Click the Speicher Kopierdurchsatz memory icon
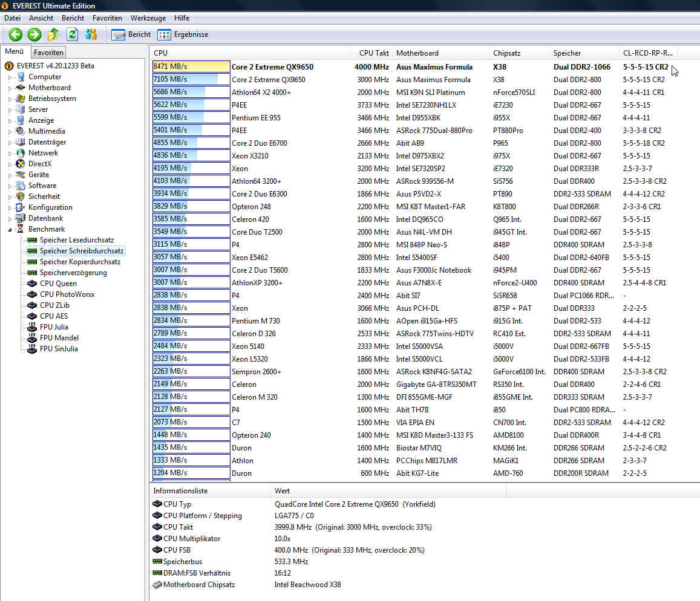 point(31,262)
